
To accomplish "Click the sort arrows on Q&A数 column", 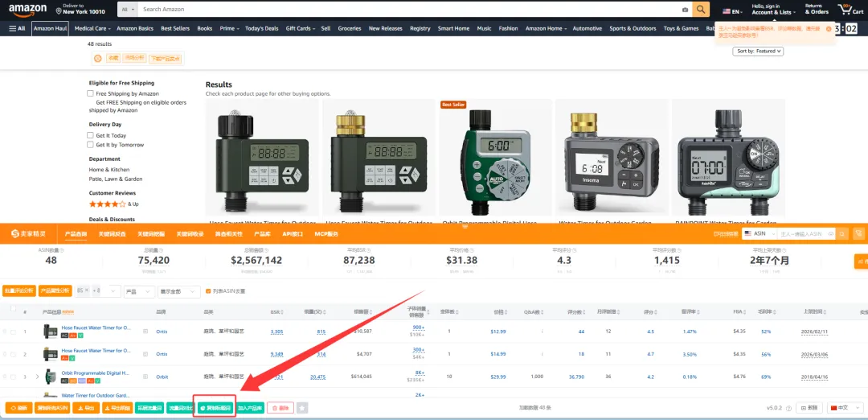I will pos(542,312).
